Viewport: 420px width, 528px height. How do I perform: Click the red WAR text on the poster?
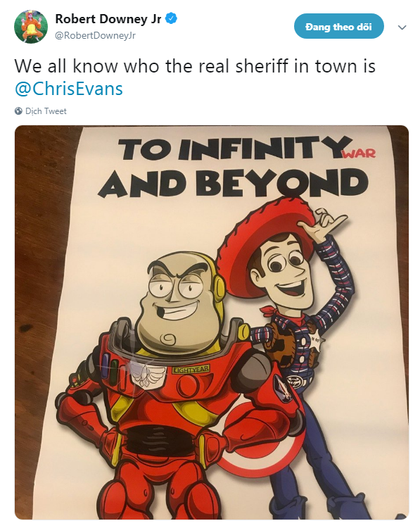click(x=359, y=153)
